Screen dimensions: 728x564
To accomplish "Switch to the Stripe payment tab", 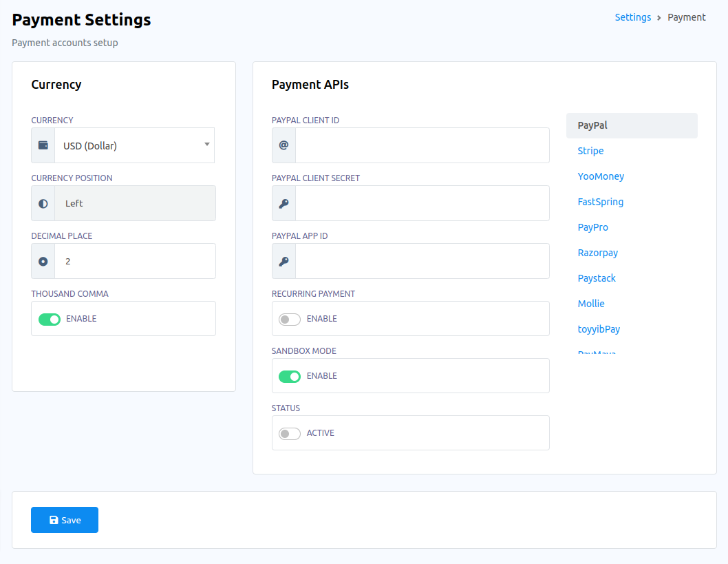I will tap(590, 151).
